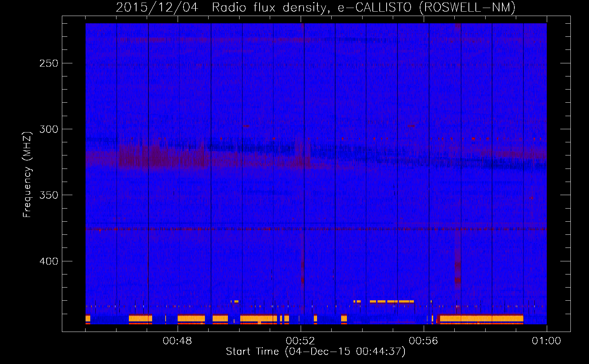Click the "Frequency (MHZ)" axis label
Screen dimensions: 589x364
[27, 174]
